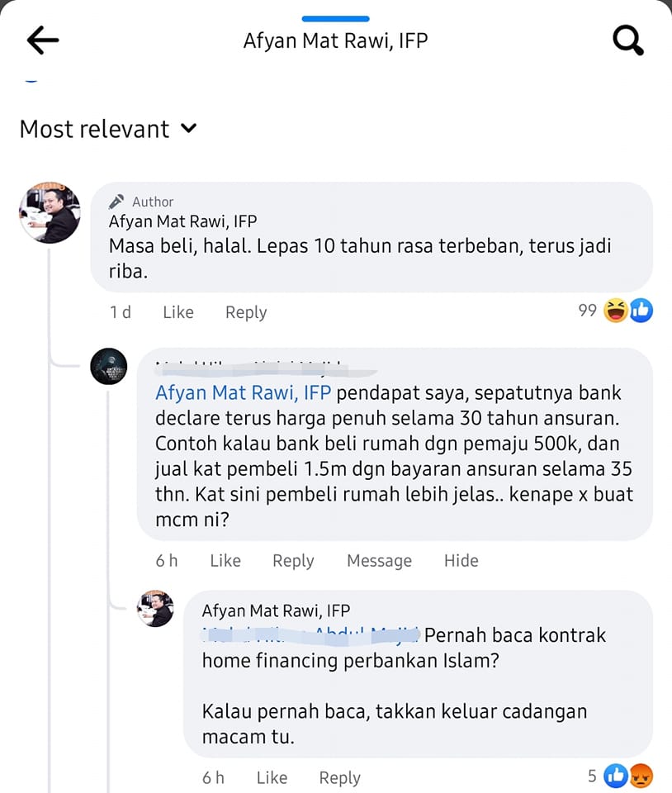Tap the angry reaction emoji on last reply
Image resolution: width=672 pixels, height=793 pixels.
[641, 776]
